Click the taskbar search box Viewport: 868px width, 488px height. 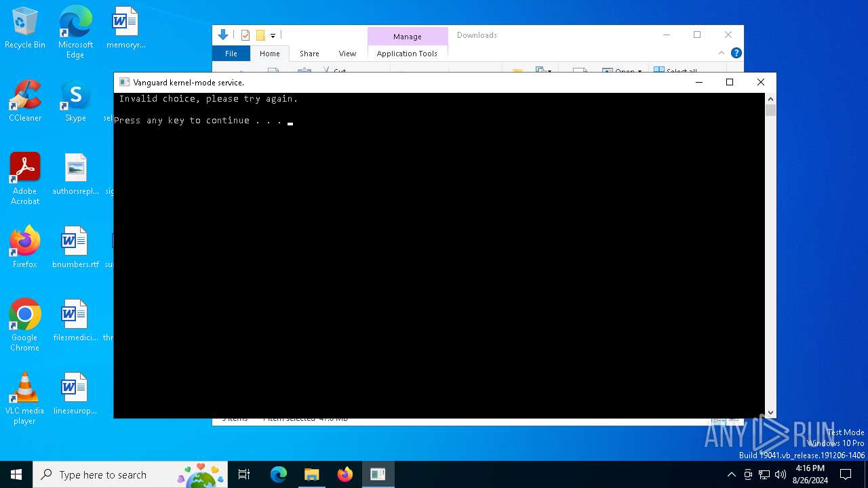coord(130,474)
